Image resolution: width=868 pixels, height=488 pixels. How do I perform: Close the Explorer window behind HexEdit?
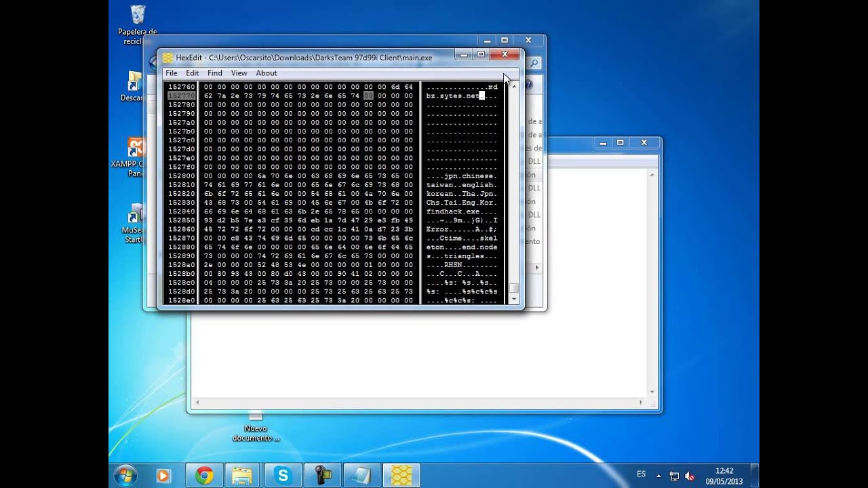pos(528,40)
